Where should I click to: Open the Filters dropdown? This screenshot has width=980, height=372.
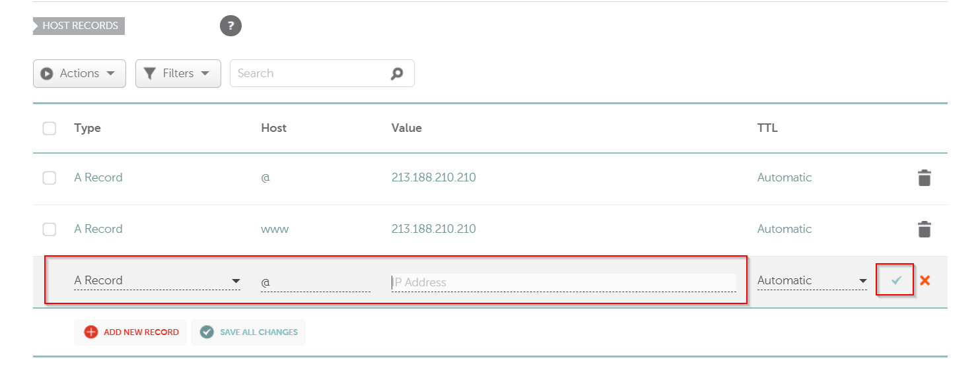(178, 74)
